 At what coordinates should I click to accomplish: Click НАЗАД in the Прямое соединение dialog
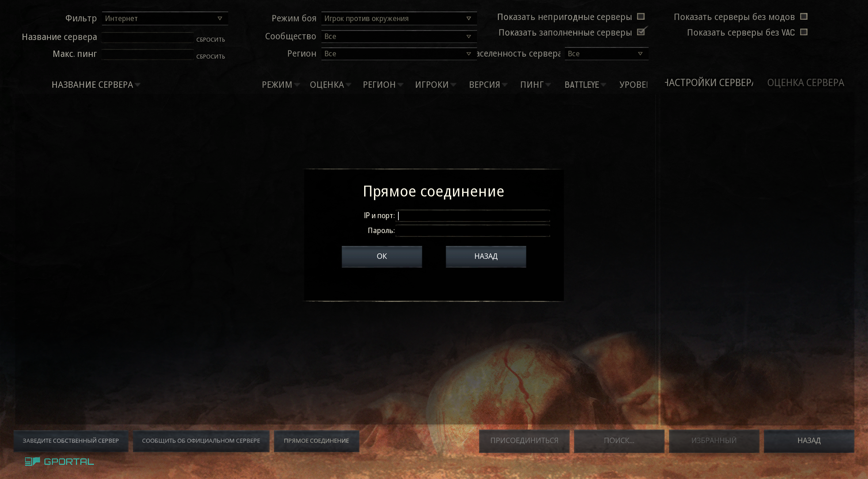(486, 256)
